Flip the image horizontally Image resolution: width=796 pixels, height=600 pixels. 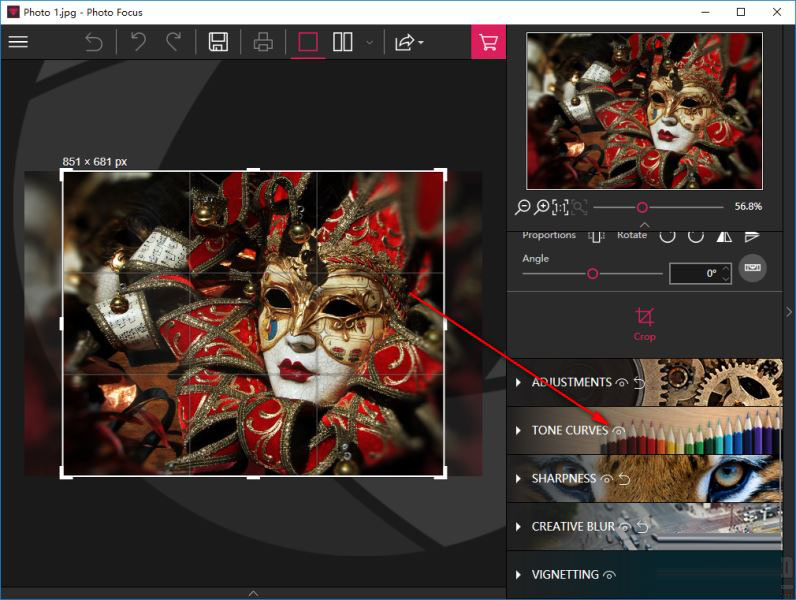pos(724,236)
